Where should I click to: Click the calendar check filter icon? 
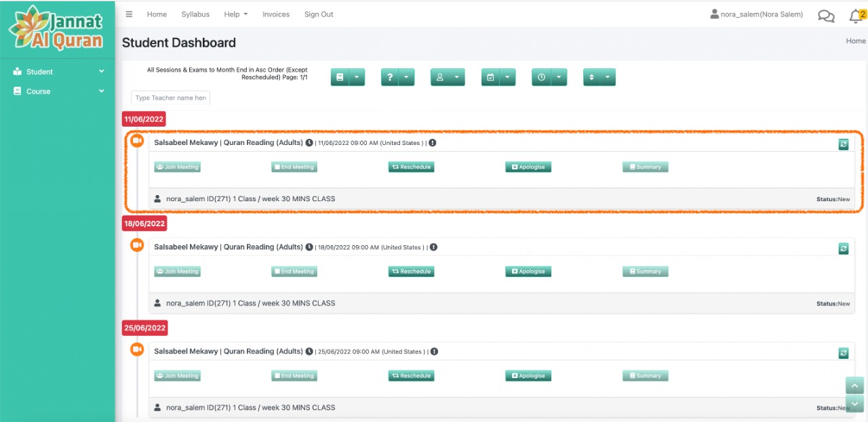coord(490,77)
